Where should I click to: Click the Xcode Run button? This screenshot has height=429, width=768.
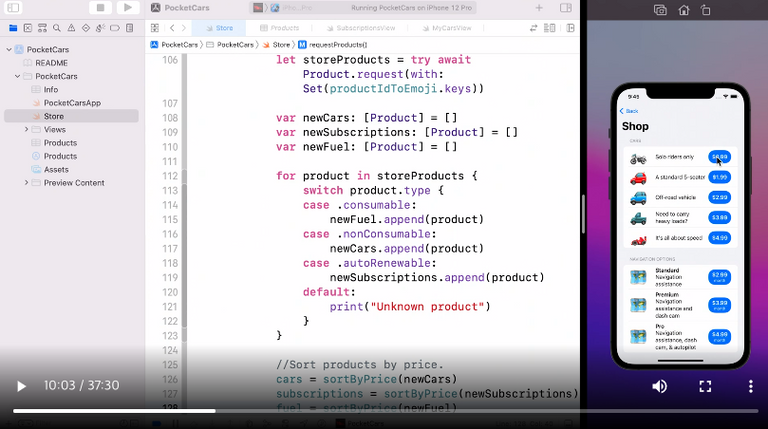128,8
